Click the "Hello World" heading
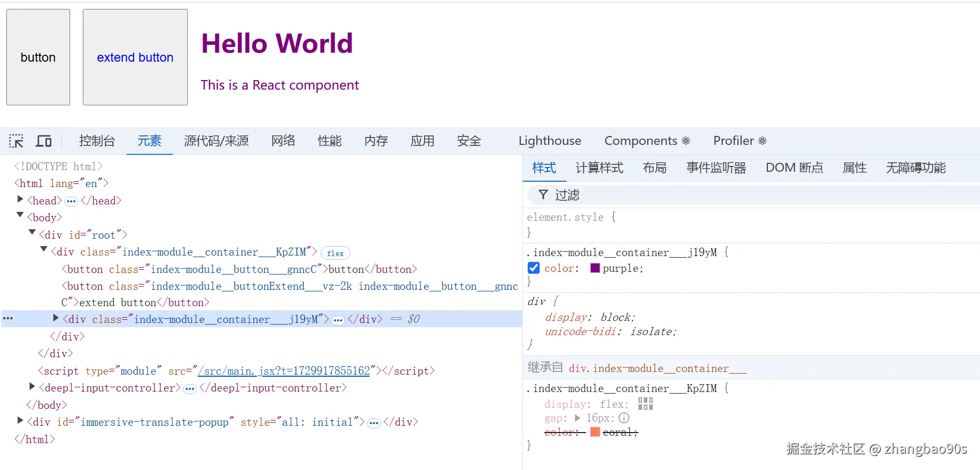980x470 pixels. click(x=277, y=43)
